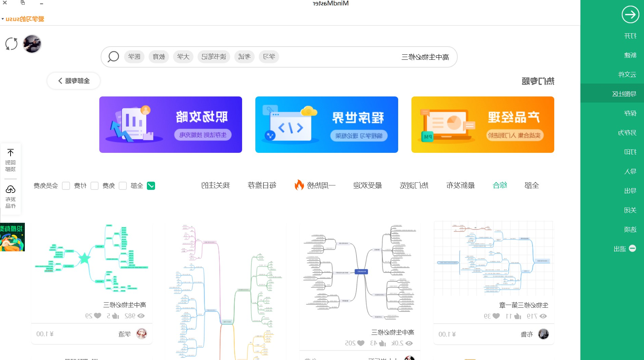
Task: Select the 综合 tab
Action: (x=500, y=185)
